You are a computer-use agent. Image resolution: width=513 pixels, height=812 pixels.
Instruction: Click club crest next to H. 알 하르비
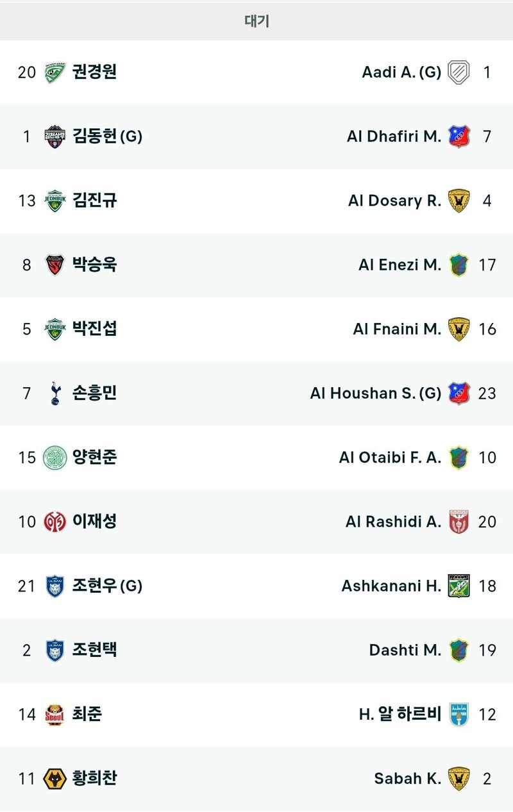click(458, 715)
